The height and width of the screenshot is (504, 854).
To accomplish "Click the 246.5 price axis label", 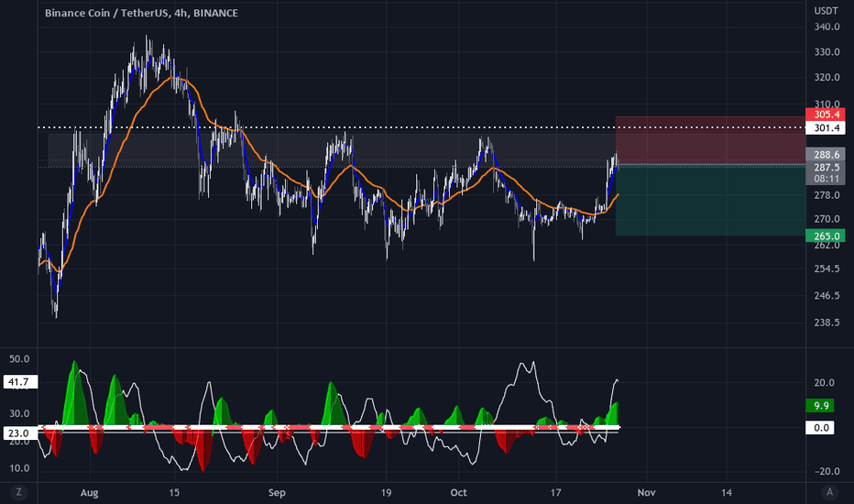I will tap(827, 296).
